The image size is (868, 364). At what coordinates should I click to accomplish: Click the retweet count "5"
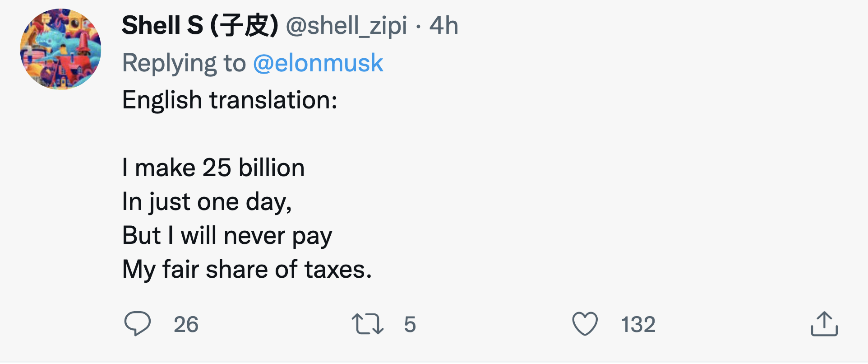[410, 324]
